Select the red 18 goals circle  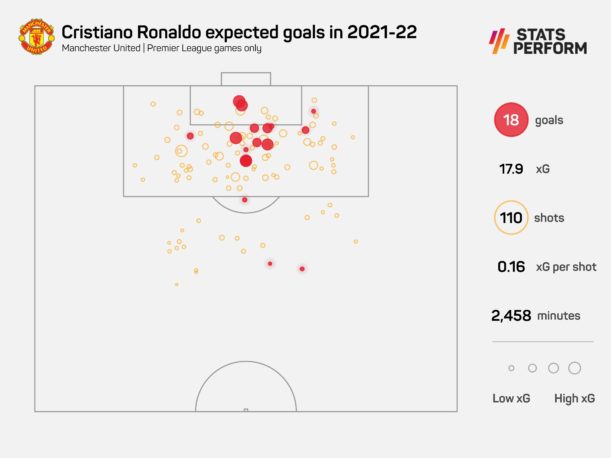tap(510, 121)
